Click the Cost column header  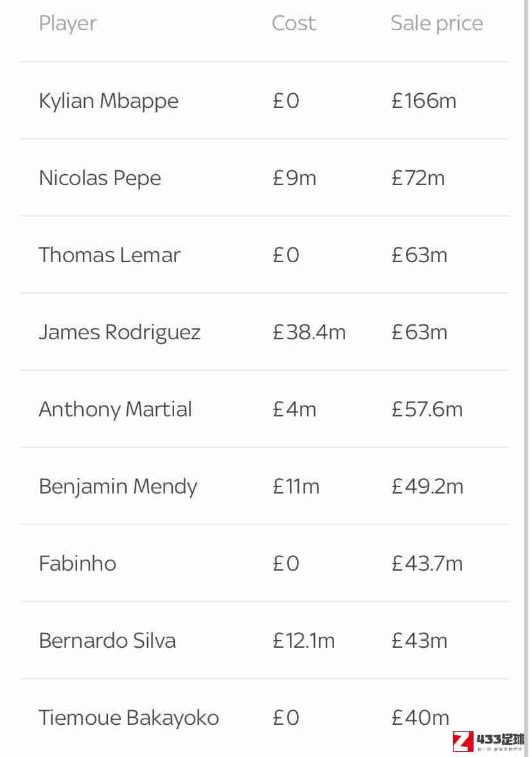tap(294, 23)
